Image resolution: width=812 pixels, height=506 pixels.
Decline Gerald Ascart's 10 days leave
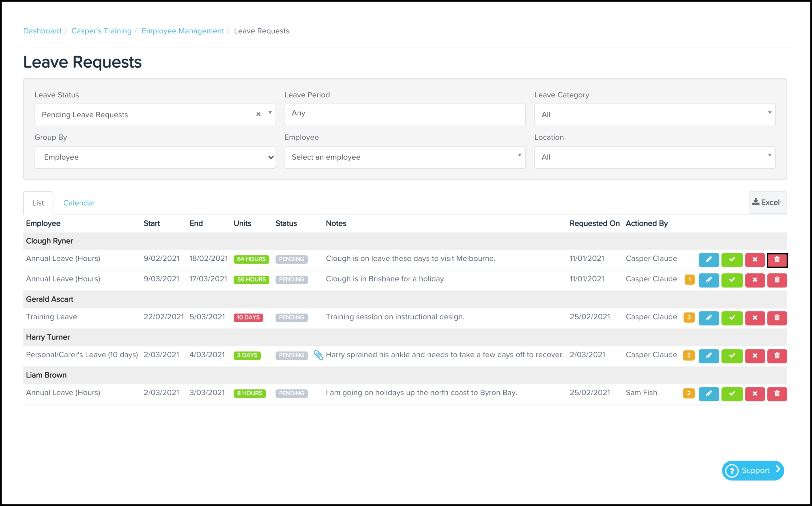[x=755, y=318]
